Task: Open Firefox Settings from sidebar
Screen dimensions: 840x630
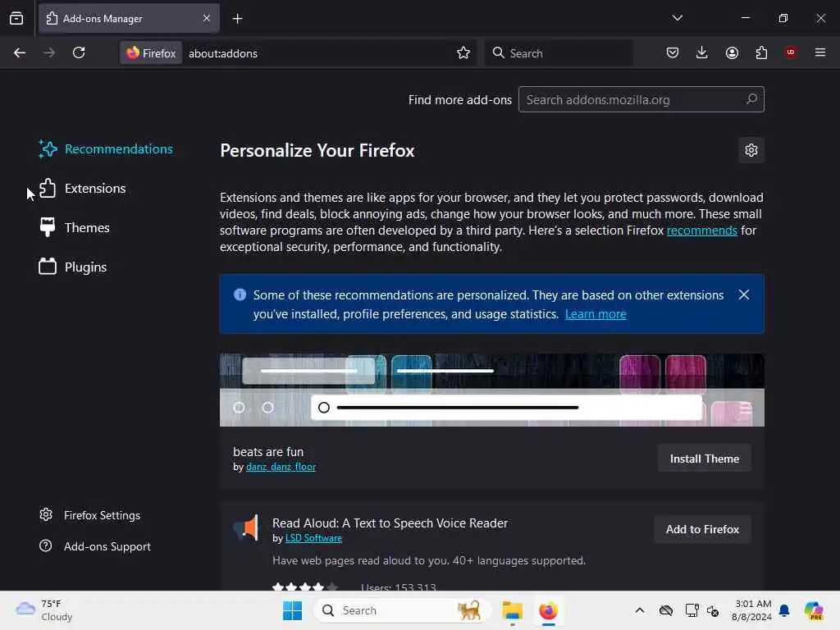Action: tap(90, 515)
